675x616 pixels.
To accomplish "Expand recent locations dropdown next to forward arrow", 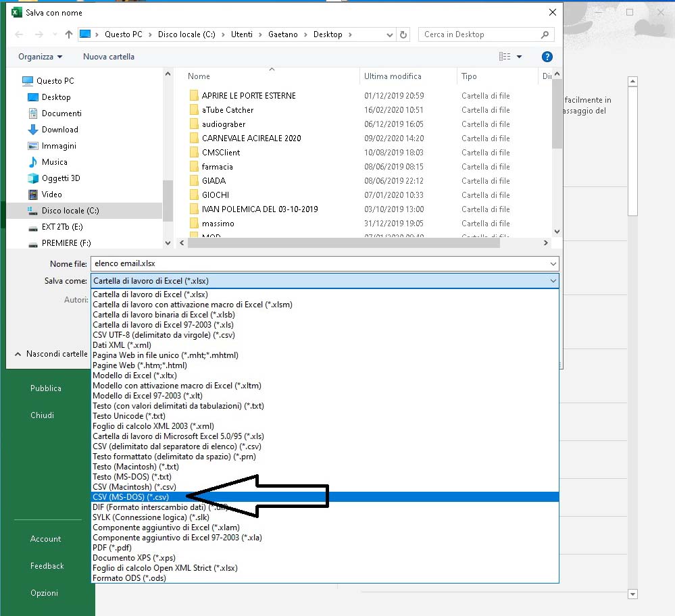I will 54,34.
